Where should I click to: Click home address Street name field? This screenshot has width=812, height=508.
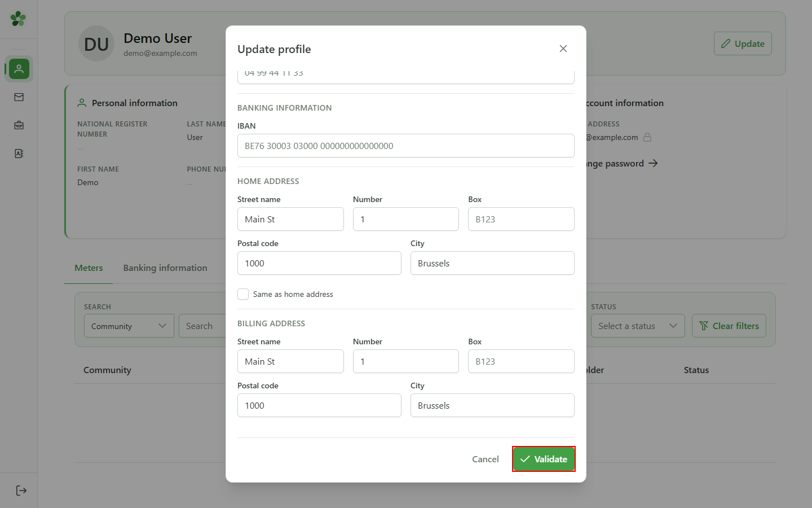290,219
